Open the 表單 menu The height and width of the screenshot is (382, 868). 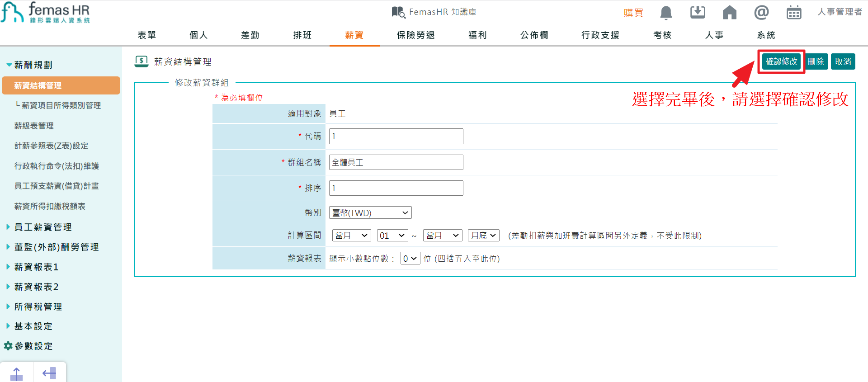(x=147, y=35)
